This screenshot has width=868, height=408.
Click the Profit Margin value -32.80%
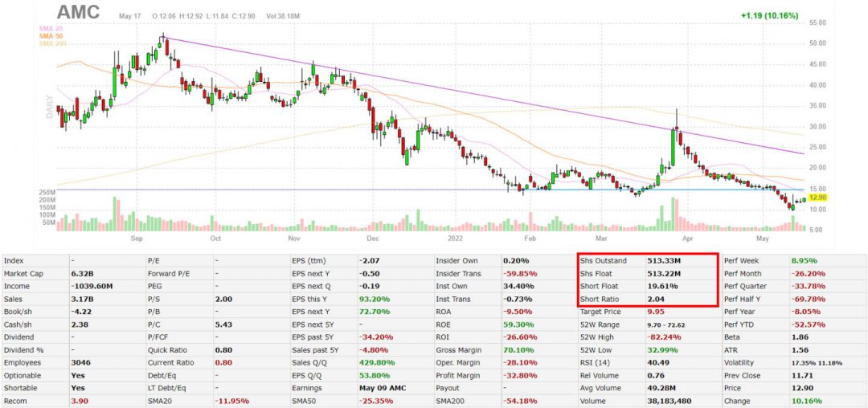(519, 375)
